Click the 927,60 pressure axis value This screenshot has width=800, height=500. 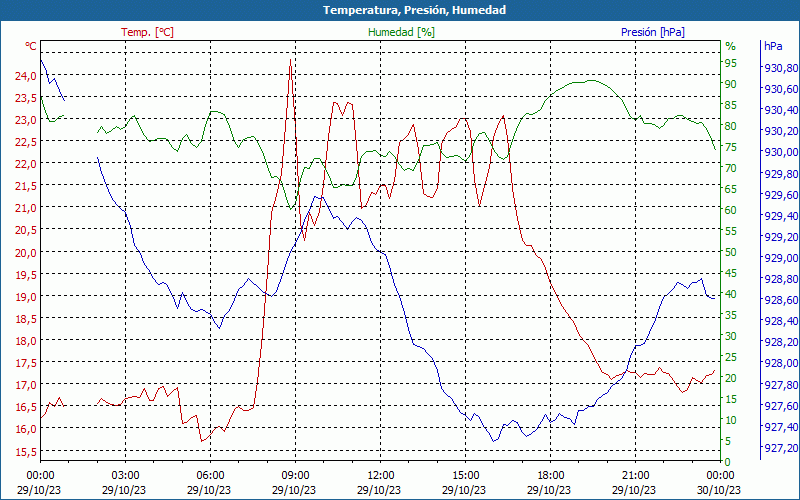click(x=781, y=406)
